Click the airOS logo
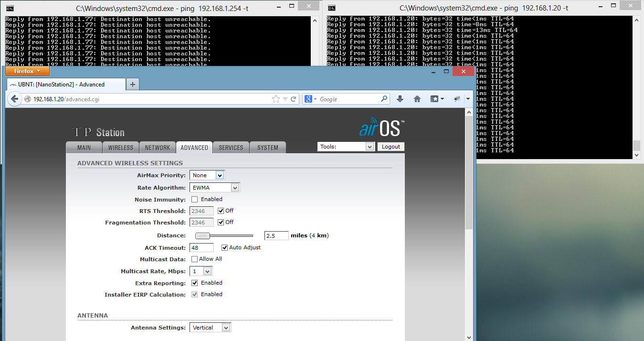Viewport: 644px width, 341px height. point(381,128)
